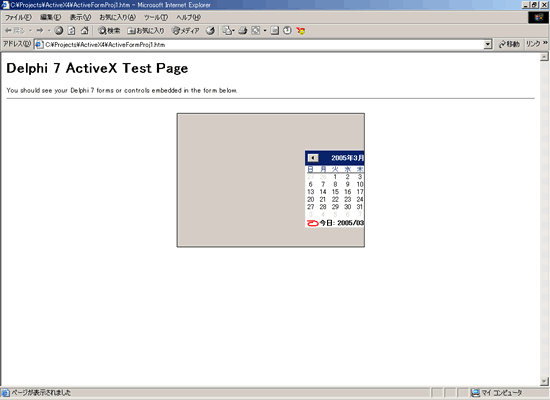Click the page icon in the address bar

[x=40, y=45]
